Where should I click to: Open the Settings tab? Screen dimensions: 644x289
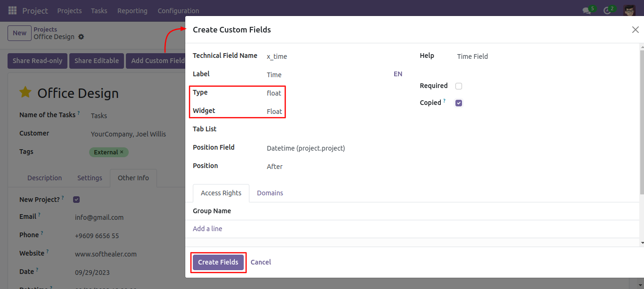[90, 178]
